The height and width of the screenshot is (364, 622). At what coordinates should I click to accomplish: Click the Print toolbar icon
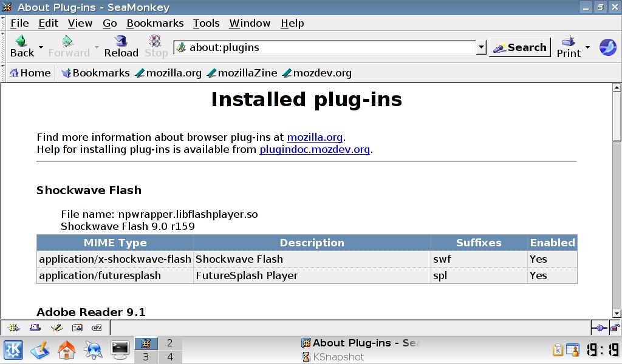coord(569,42)
